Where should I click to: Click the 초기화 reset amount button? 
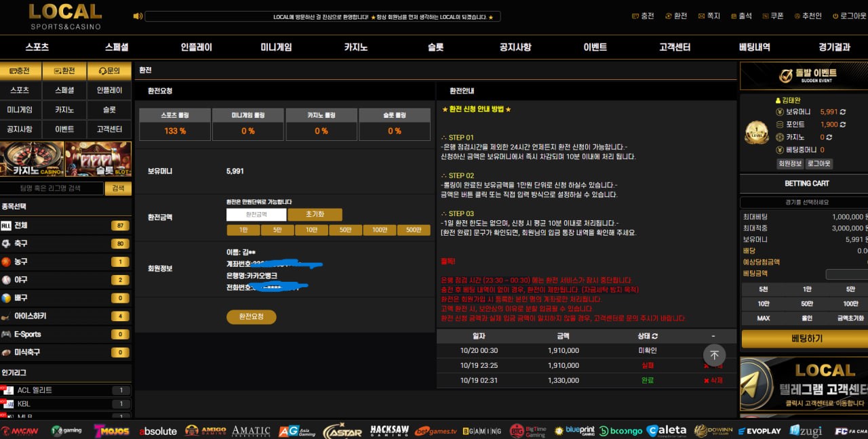(315, 215)
